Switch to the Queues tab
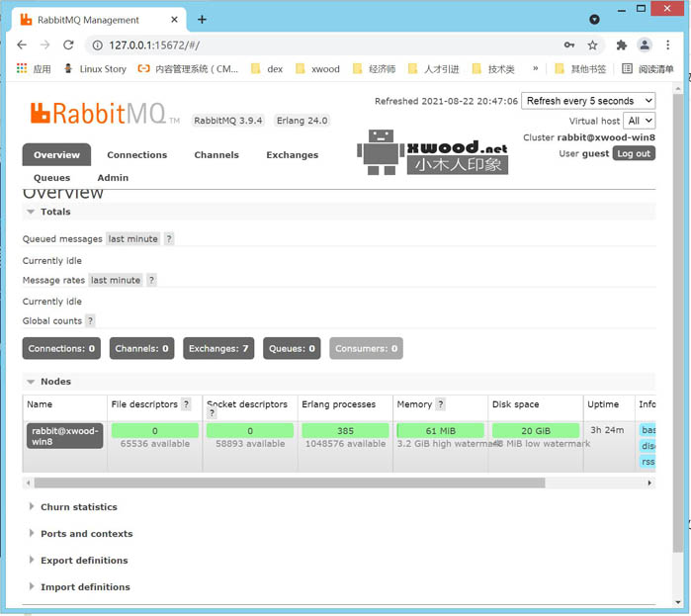 pyautogui.click(x=52, y=178)
